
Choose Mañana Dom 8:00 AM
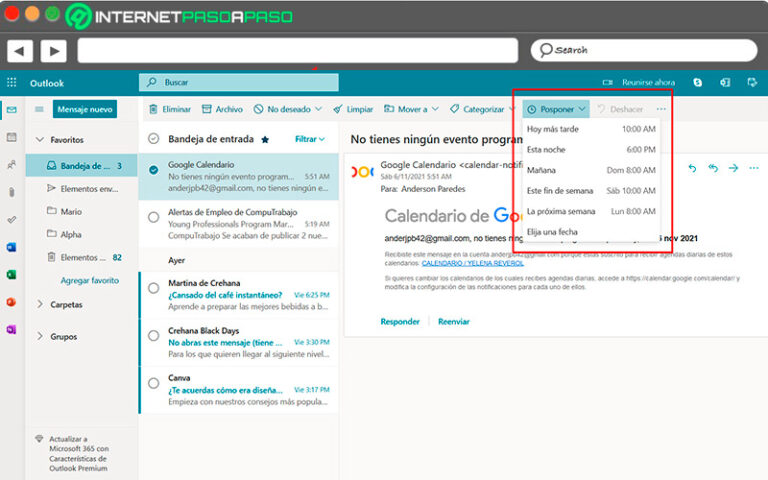click(591, 170)
